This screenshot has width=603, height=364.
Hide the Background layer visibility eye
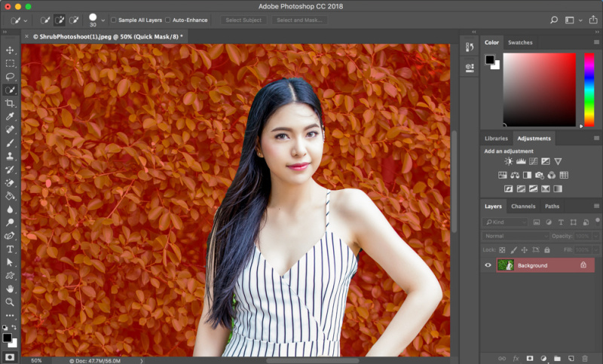pyautogui.click(x=488, y=265)
